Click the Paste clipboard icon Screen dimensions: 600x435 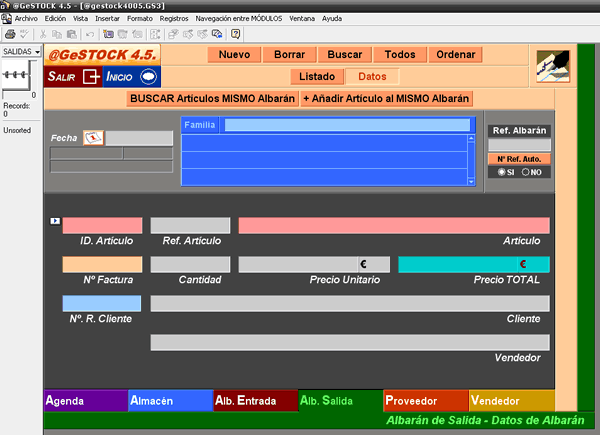(72, 34)
